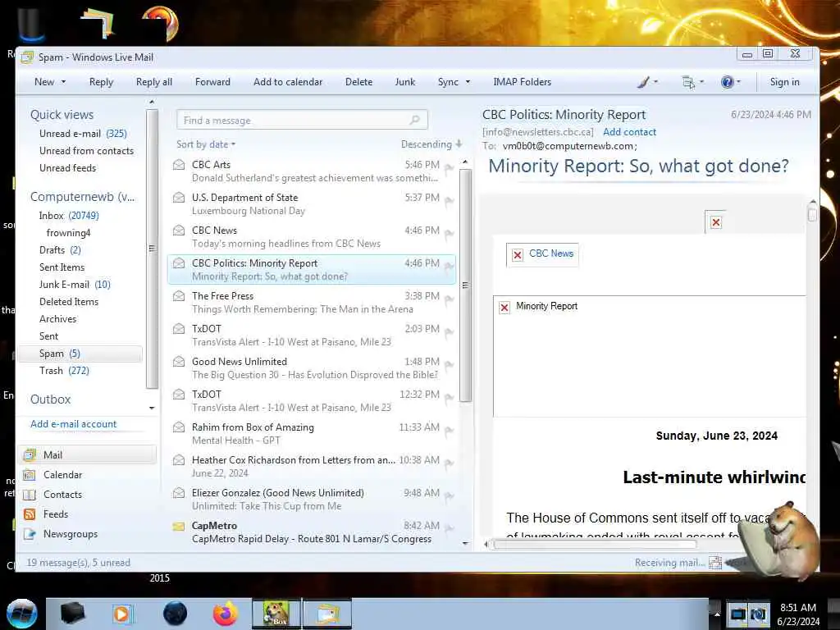Screen dimensions: 840x630
Task: Launch Firefox from taskbar
Action: 226,614
